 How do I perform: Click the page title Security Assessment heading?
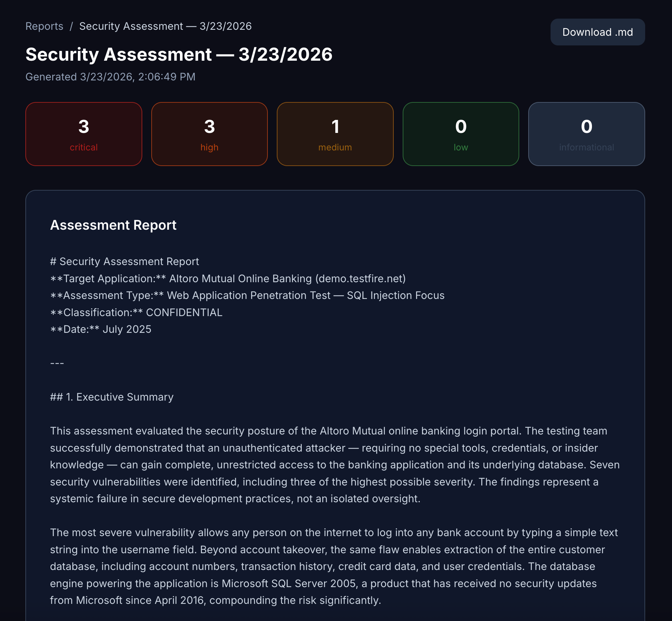(x=179, y=55)
